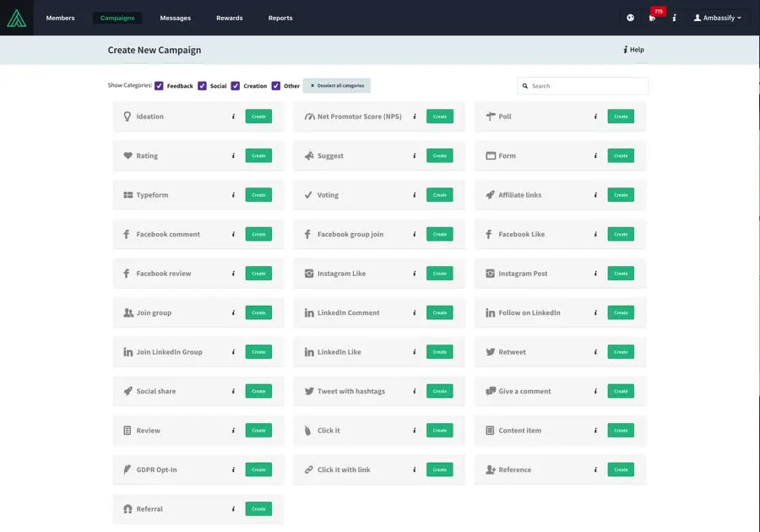Untick the Other category checkbox
The image size is (760, 532).
276,86
